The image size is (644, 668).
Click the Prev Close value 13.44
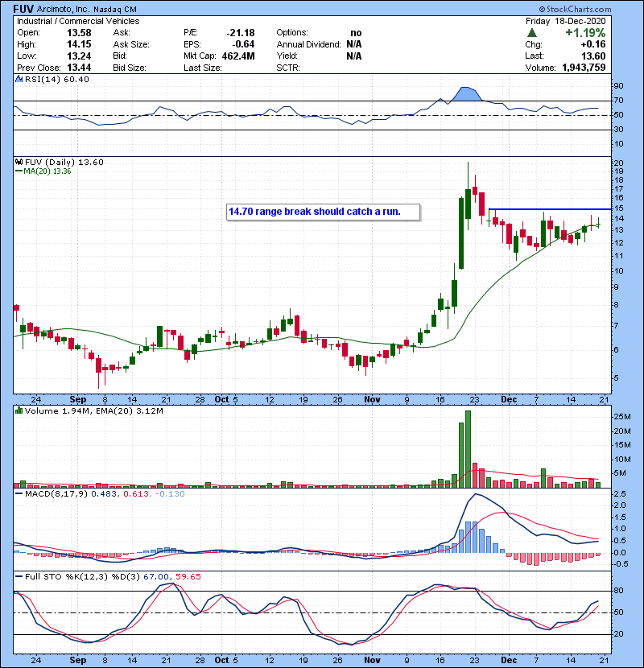[x=79, y=68]
